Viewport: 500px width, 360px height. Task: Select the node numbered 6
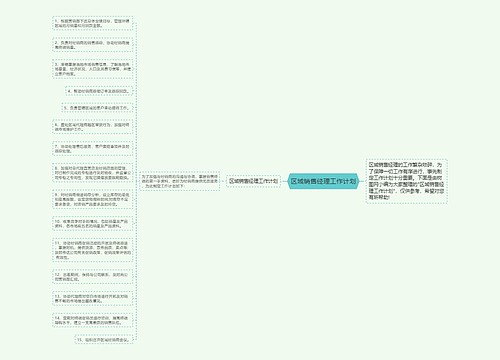pos(93,127)
